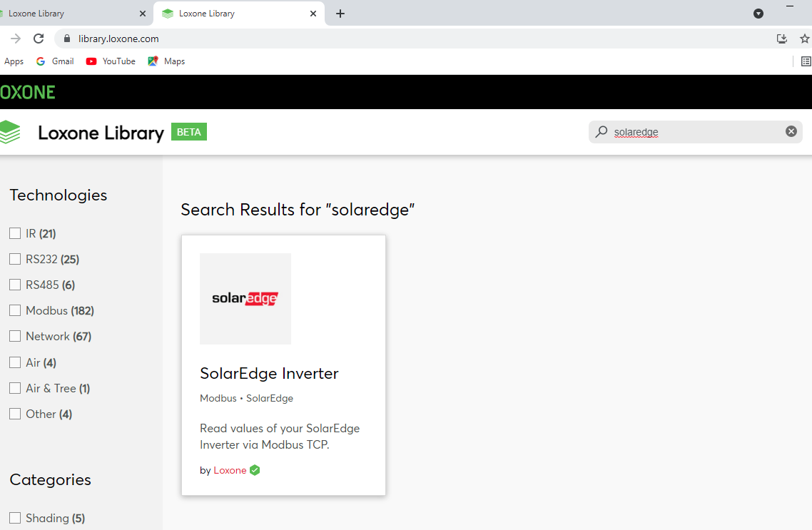Click the Technologies heading
This screenshot has height=530, width=812.
[59, 195]
